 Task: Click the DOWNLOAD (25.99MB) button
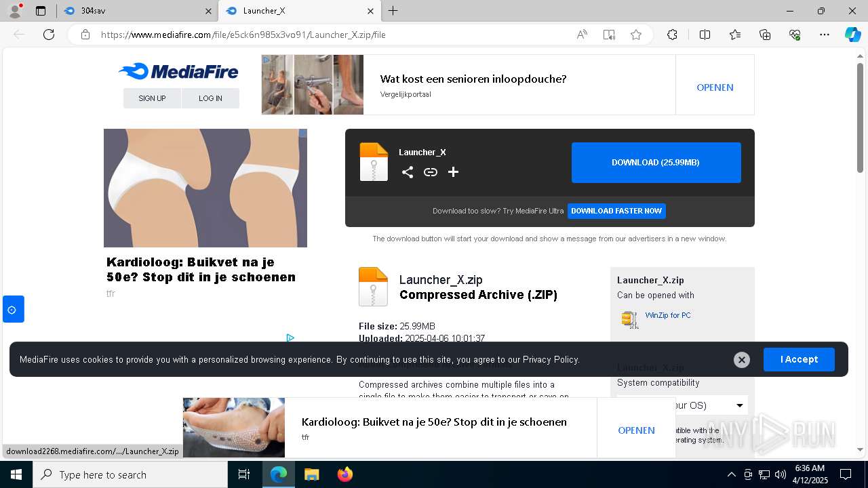(656, 163)
